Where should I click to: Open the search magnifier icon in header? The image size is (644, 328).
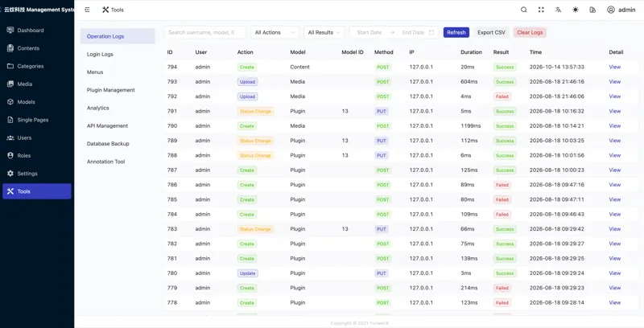coord(524,10)
